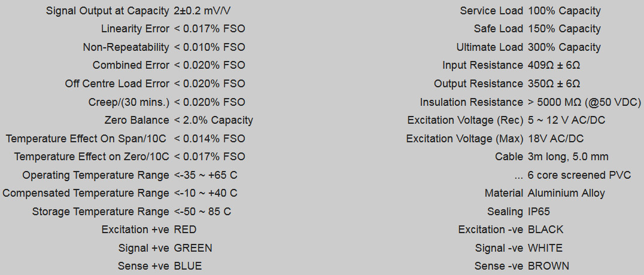Click the Material Aluminium Alloy value
Screen dimensions: 644x275
566,193
